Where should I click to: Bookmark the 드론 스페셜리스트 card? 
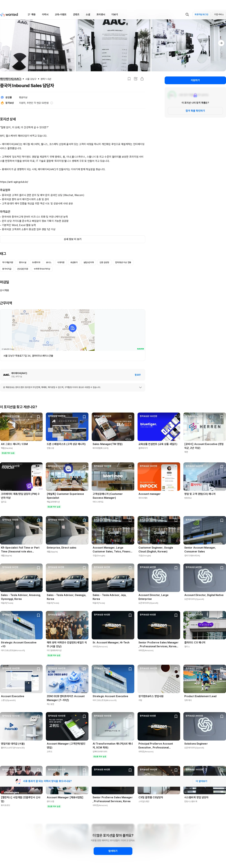pyautogui.click(x=84, y=417)
